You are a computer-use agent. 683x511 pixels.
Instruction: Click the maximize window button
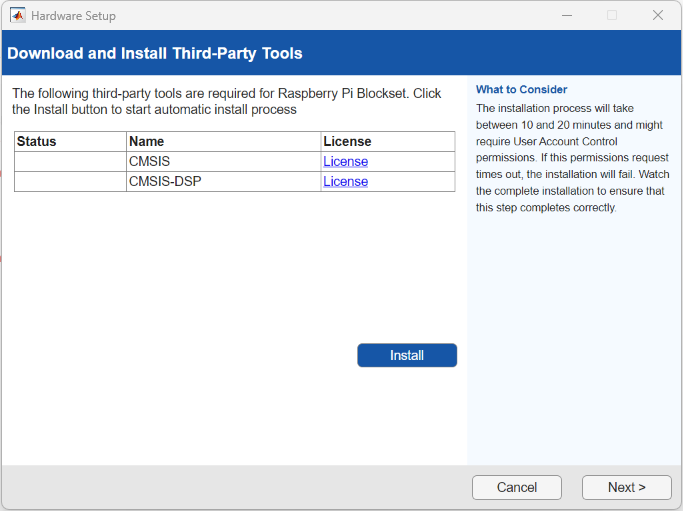pyautogui.click(x=612, y=15)
